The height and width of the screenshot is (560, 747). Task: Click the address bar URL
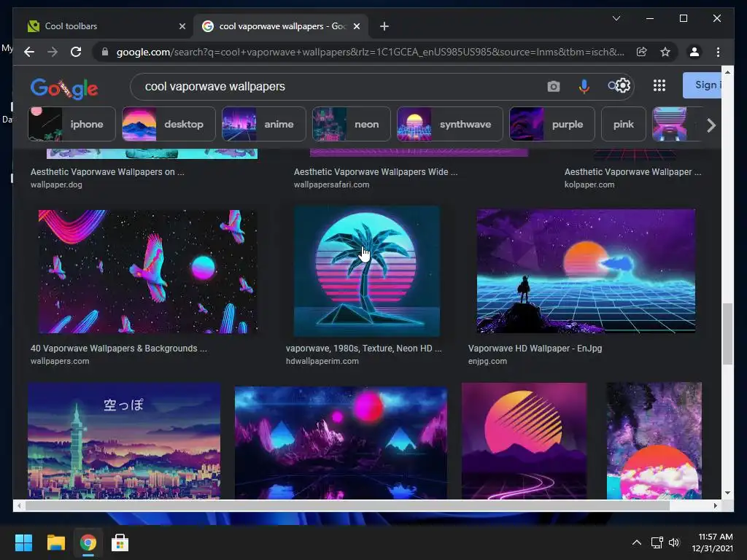point(370,52)
